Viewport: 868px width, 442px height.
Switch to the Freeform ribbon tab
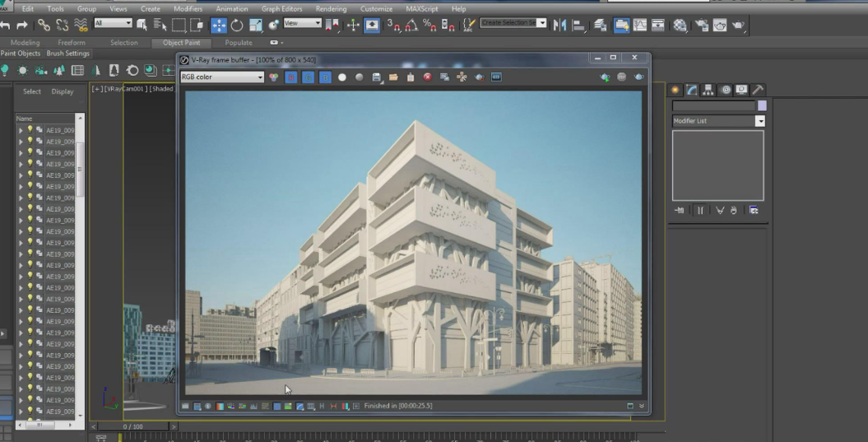tap(72, 43)
